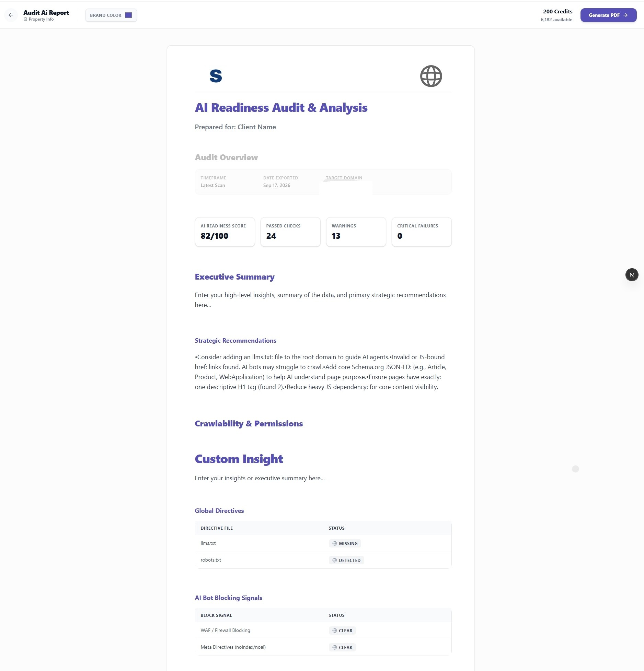Click CLEAR badge for Meta Directives row

pyautogui.click(x=342, y=647)
